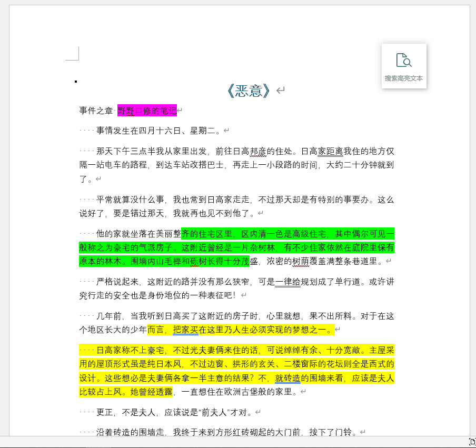Click the phrase 果不出所料

click(330, 316)
